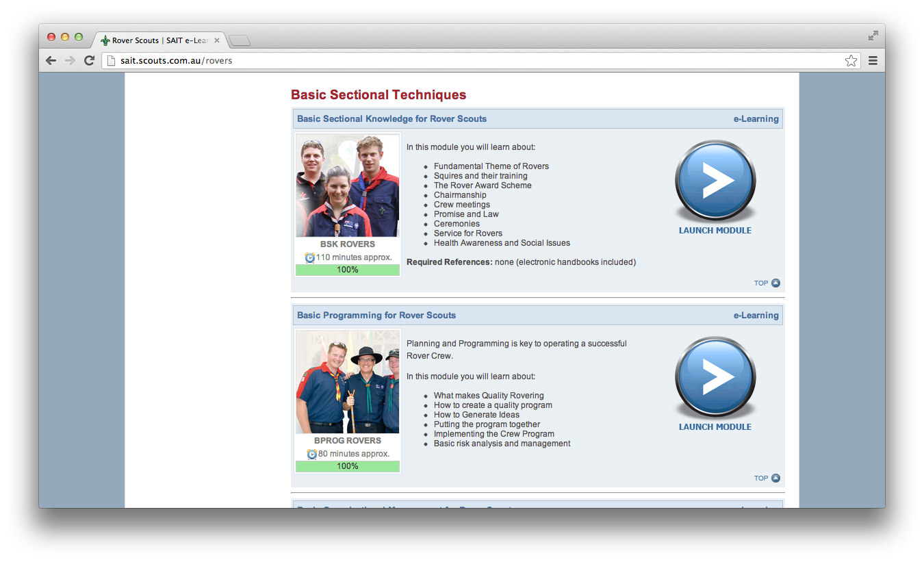
Task: Click the 110 minutes approx. text
Action: (x=354, y=258)
